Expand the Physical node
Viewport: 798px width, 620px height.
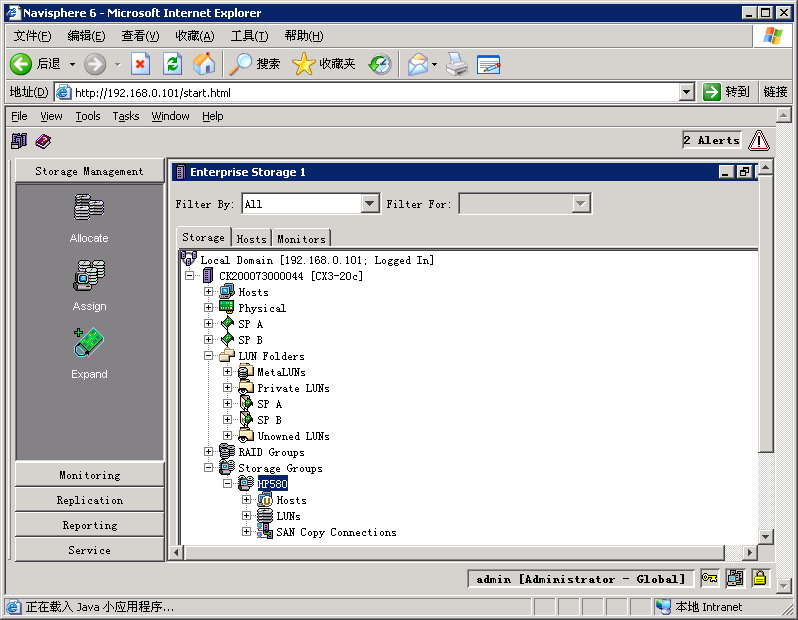click(208, 307)
